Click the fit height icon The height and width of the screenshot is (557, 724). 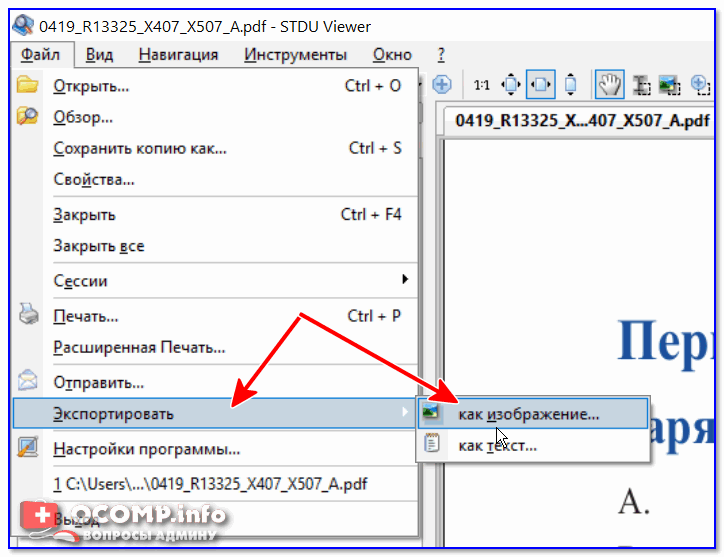(570, 86)
